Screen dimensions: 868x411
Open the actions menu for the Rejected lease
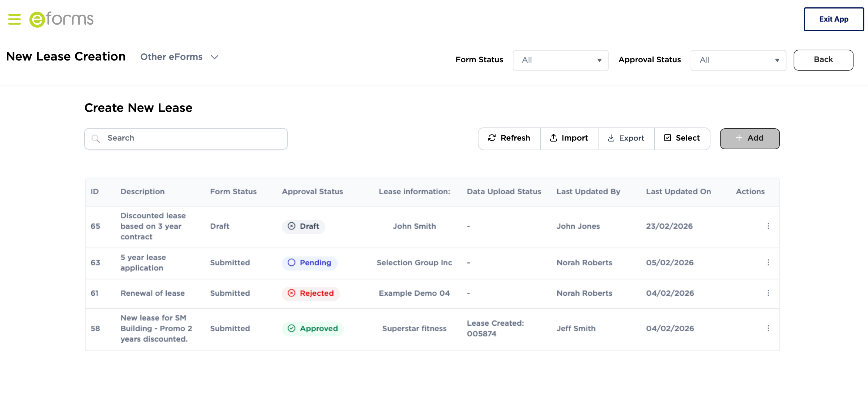coord(769,293)
